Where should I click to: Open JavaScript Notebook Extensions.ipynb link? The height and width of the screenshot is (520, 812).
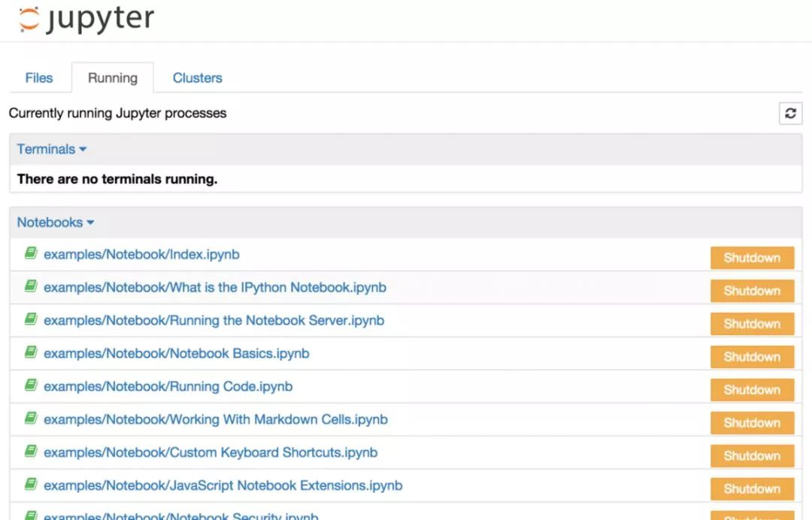tap(223, 486)
